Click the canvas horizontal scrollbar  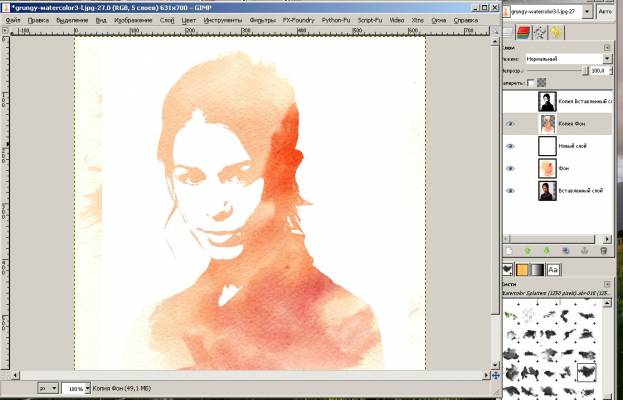(251, 375)
